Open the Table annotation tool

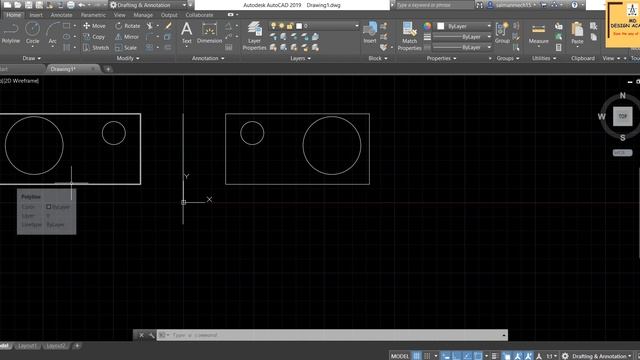(229, 48)
